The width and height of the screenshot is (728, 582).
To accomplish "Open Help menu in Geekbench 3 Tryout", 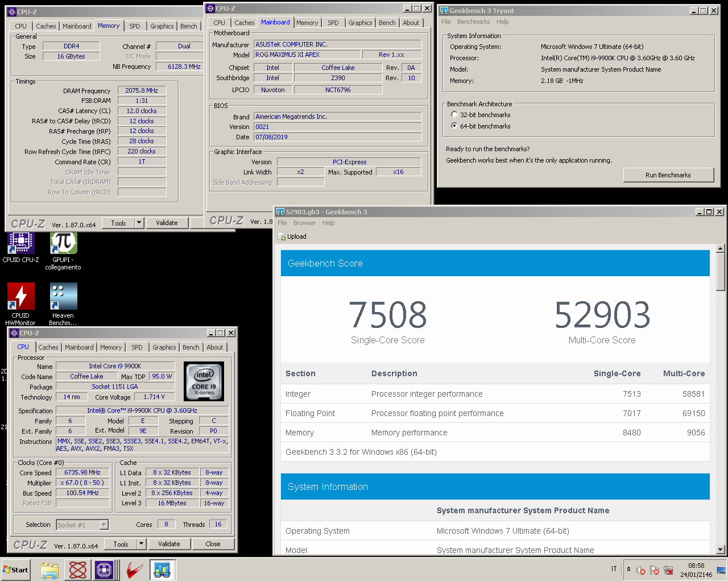I will coord(502,22).
